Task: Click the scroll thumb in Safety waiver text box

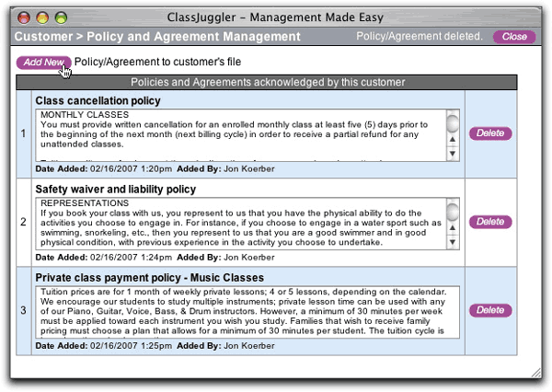Action: (x=453, y=212)
